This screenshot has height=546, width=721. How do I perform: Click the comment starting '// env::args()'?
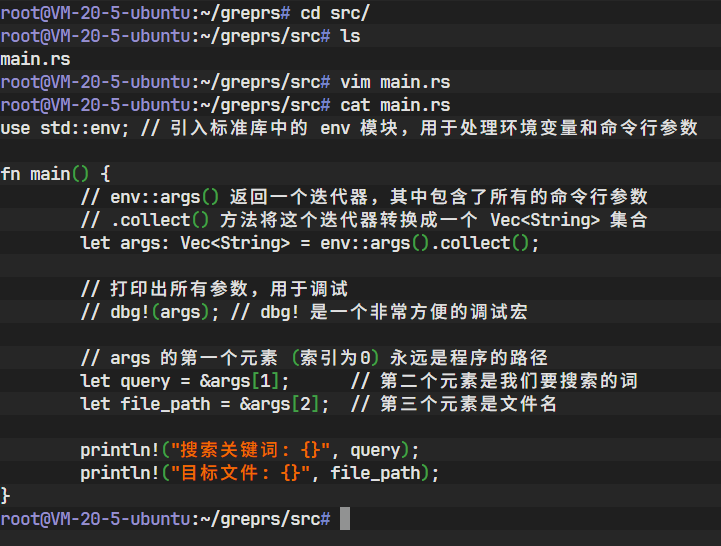[x=364, y=197]
